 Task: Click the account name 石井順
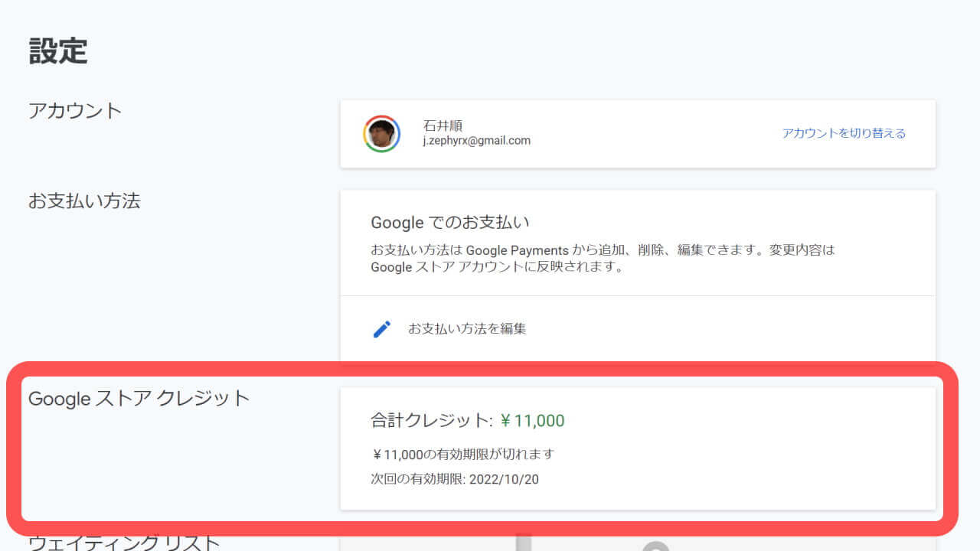tap(443, 126)
